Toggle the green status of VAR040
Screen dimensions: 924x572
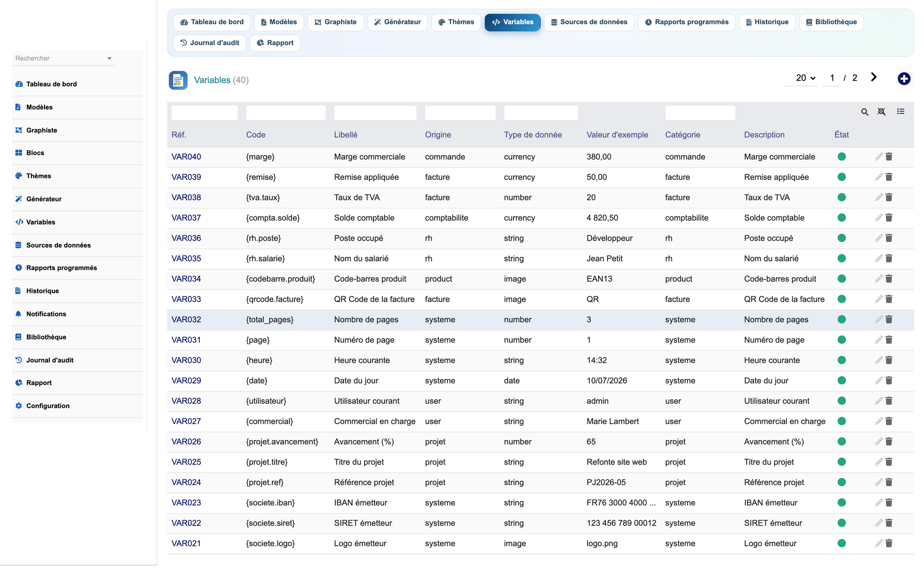tap(841, 157)
